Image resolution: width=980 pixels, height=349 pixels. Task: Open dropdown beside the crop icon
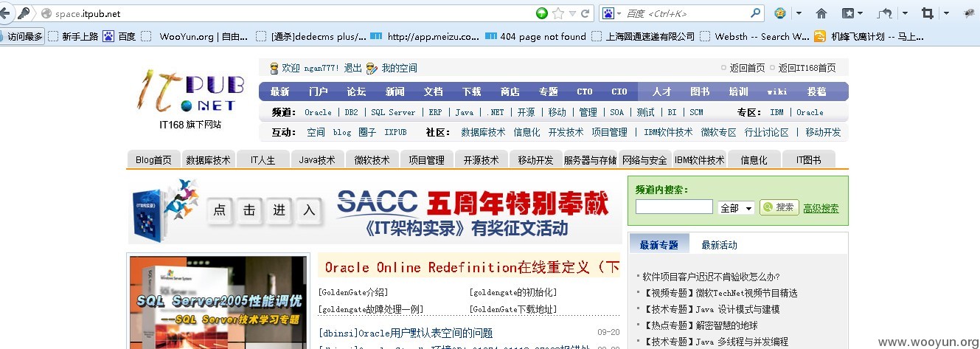[946, 13]
